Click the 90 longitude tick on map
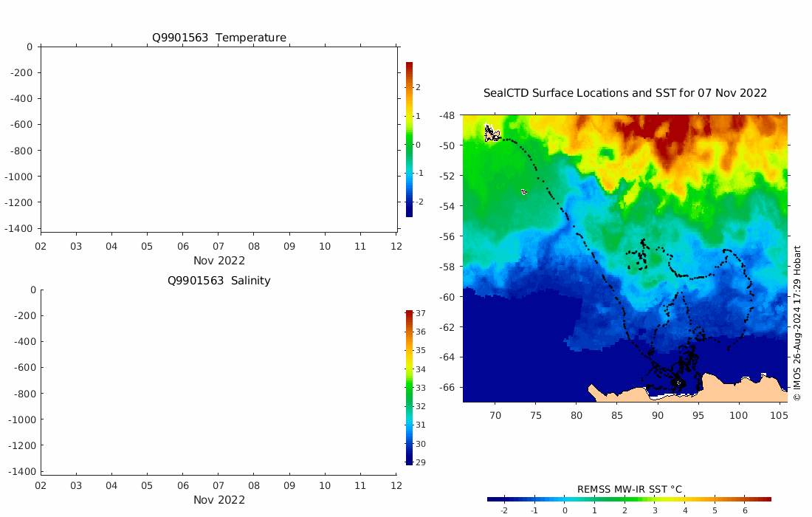The image size is (812, 517). coord(657,416)
